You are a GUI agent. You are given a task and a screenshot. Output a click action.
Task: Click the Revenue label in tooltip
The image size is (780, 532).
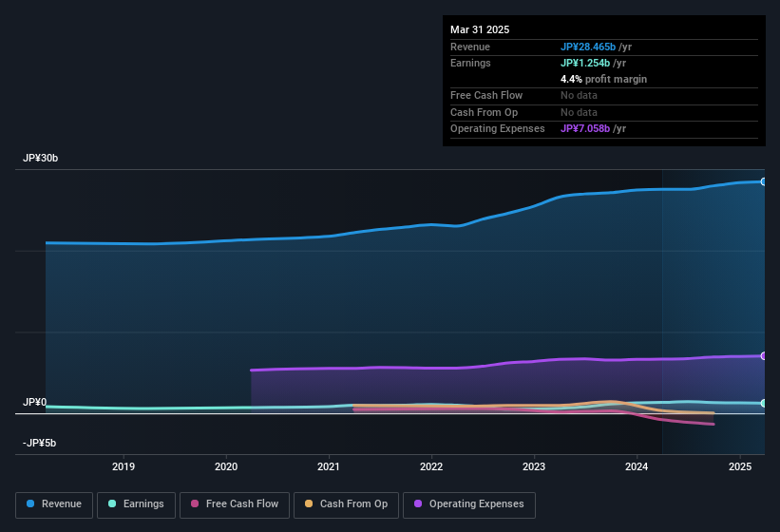coord(470,47)
